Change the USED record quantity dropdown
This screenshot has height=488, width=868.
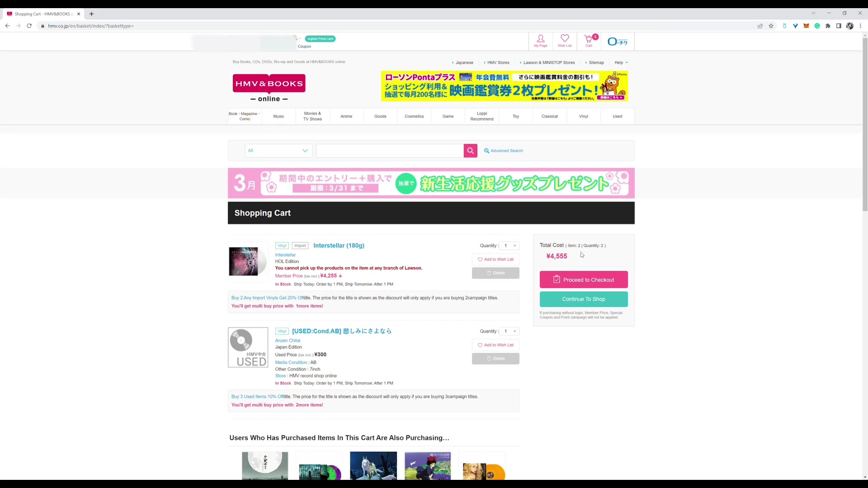(x=509, y=331)
